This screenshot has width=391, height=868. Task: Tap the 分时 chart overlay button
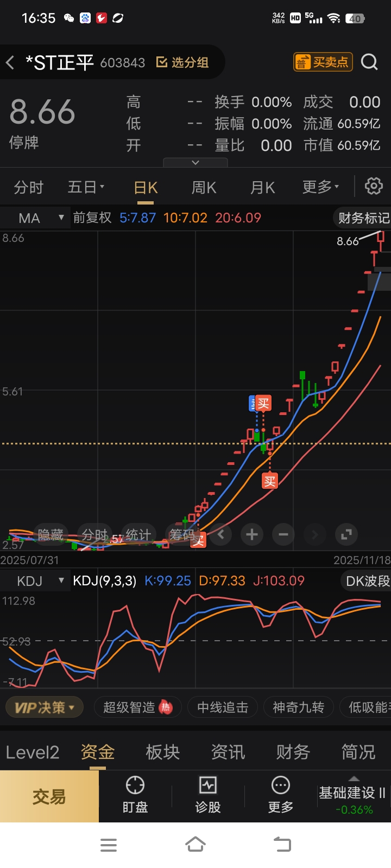(x=94, y=535)
